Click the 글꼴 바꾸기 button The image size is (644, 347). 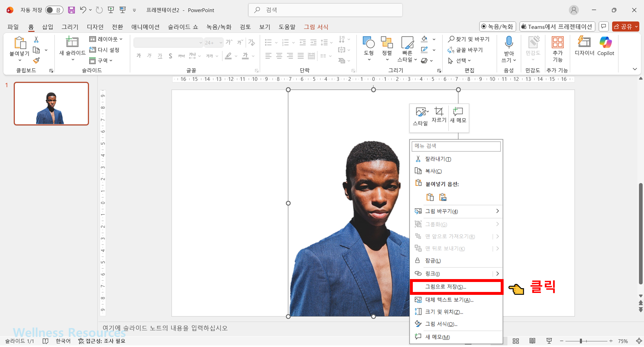[x=465, y=50]
